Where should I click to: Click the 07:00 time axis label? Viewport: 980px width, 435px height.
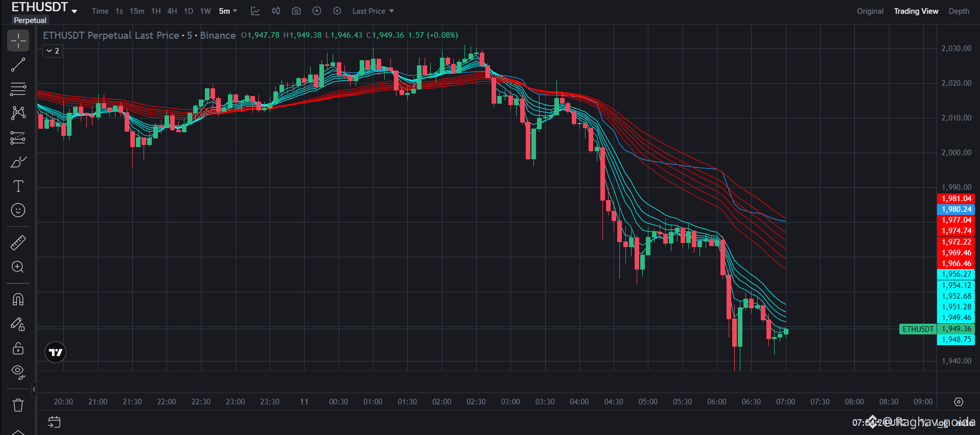pyautogui.click(x=785, y=402)
